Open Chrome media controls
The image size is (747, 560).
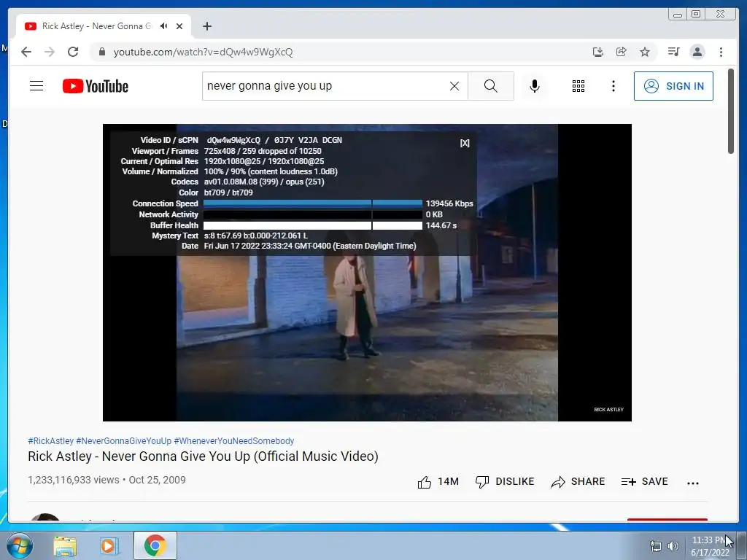[x=673, y=52]
